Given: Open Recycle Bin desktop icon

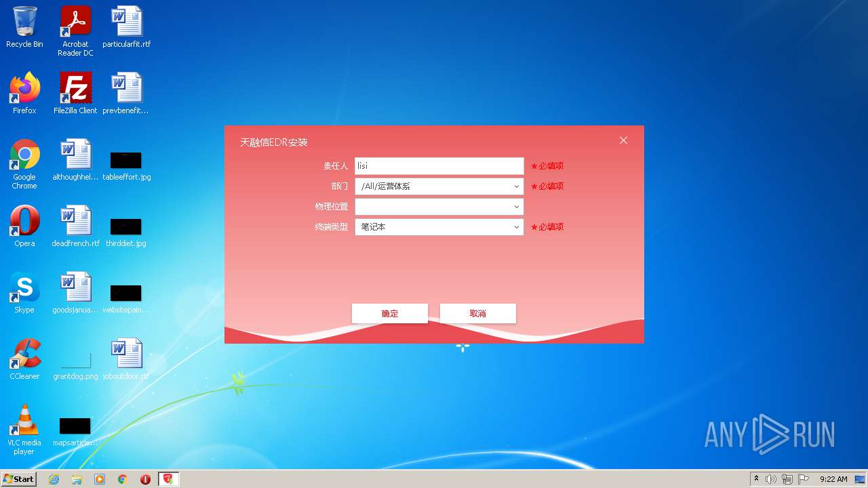Looking at the screenshot, I should [24, 27].
